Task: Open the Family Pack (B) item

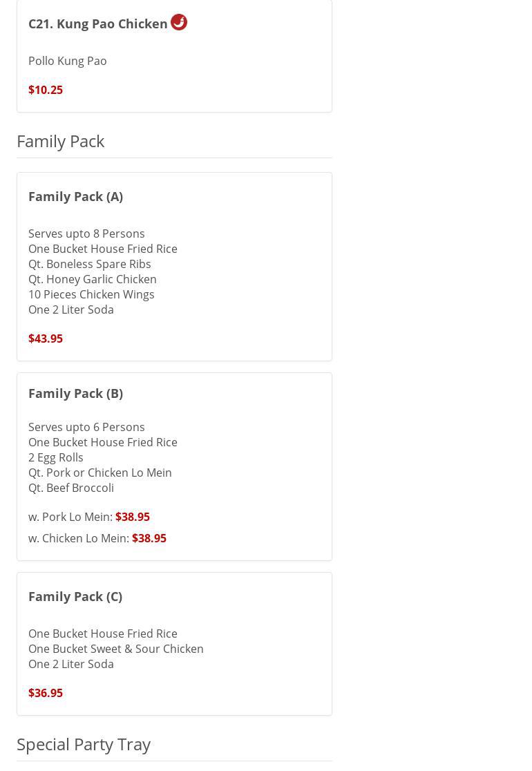Action: click(75, 393)
